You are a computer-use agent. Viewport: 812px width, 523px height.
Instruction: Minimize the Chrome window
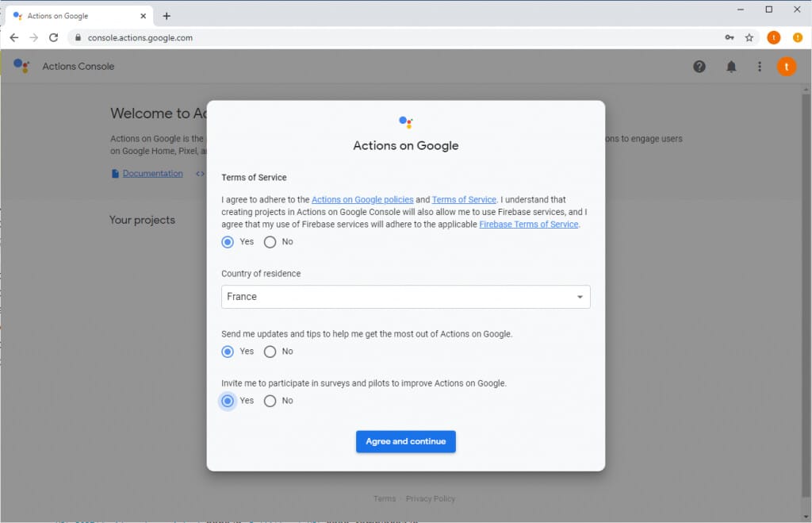pos(741,10)
